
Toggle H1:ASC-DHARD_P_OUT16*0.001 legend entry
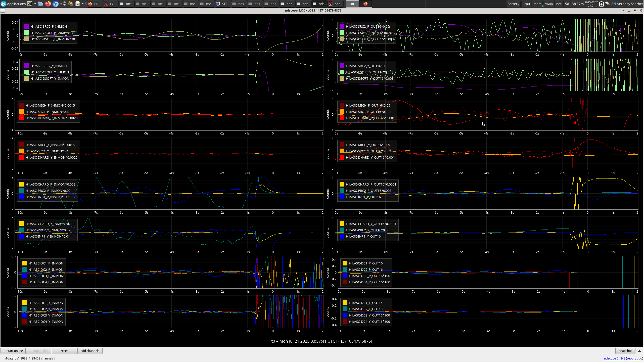click(x=370, y=118)
